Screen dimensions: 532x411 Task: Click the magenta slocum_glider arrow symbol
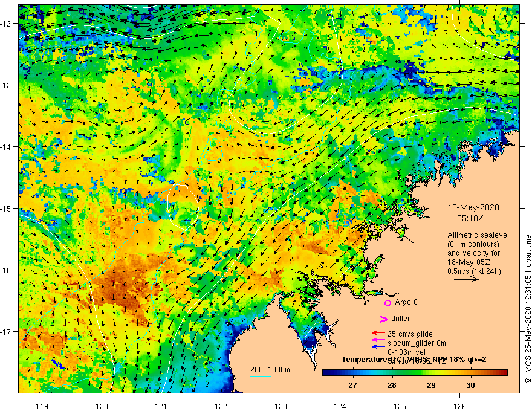(x=378, y=340)
